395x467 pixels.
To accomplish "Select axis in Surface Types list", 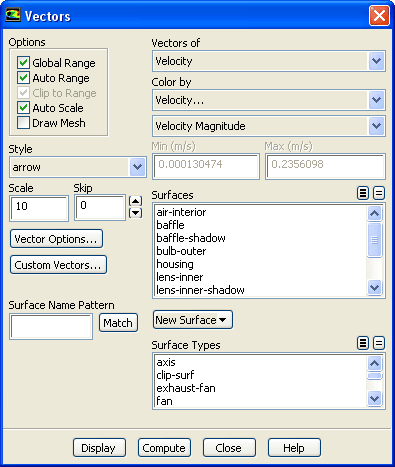I will pos(260,362).
